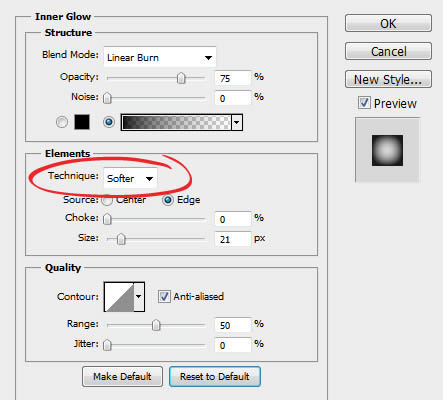
Task: Click the Cancel button
Action: pyautogui.click(x=388, y=51)
